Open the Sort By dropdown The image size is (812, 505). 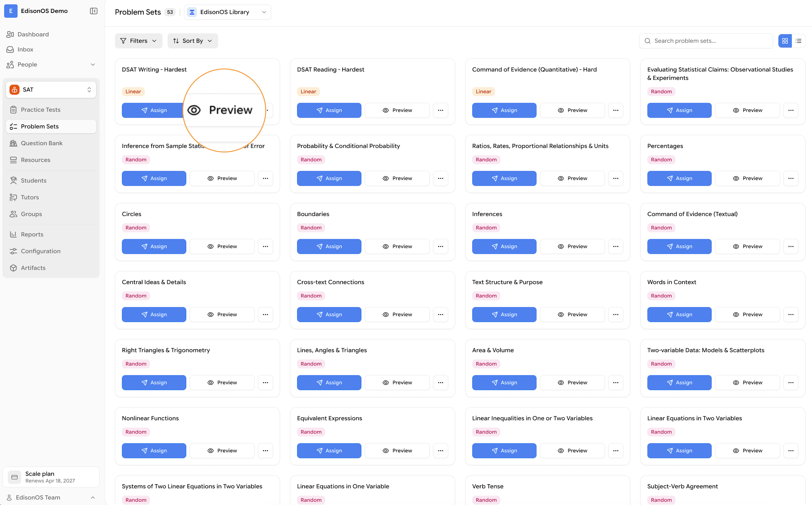coord(193,41)
